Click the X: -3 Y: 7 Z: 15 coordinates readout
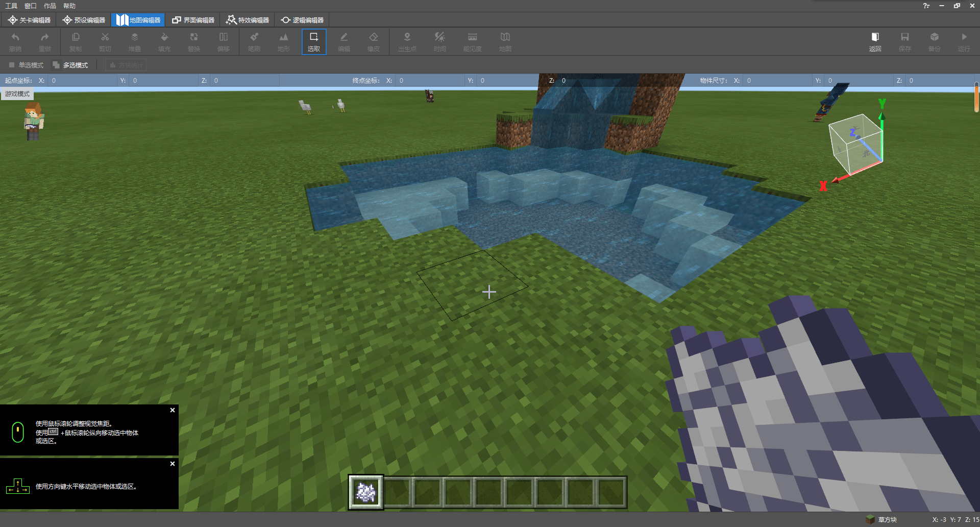Screen dimensions: 980x527 tap(955, 519)
